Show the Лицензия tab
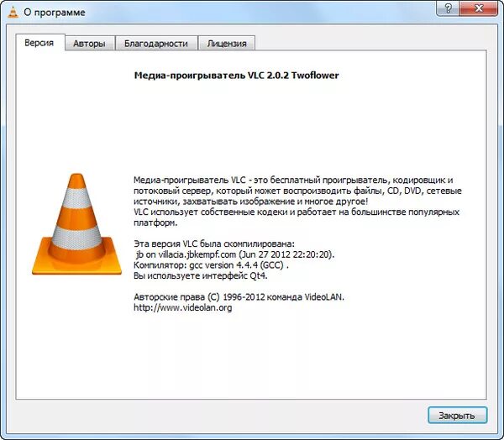 click(227, 44)
